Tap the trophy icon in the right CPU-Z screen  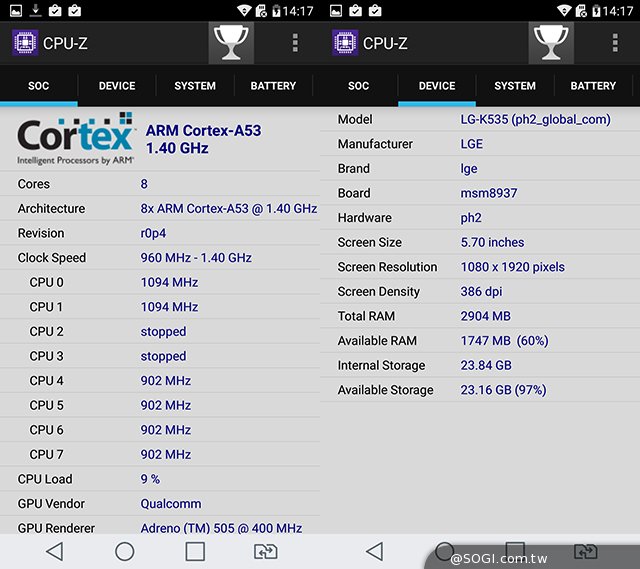click(551, 42)
